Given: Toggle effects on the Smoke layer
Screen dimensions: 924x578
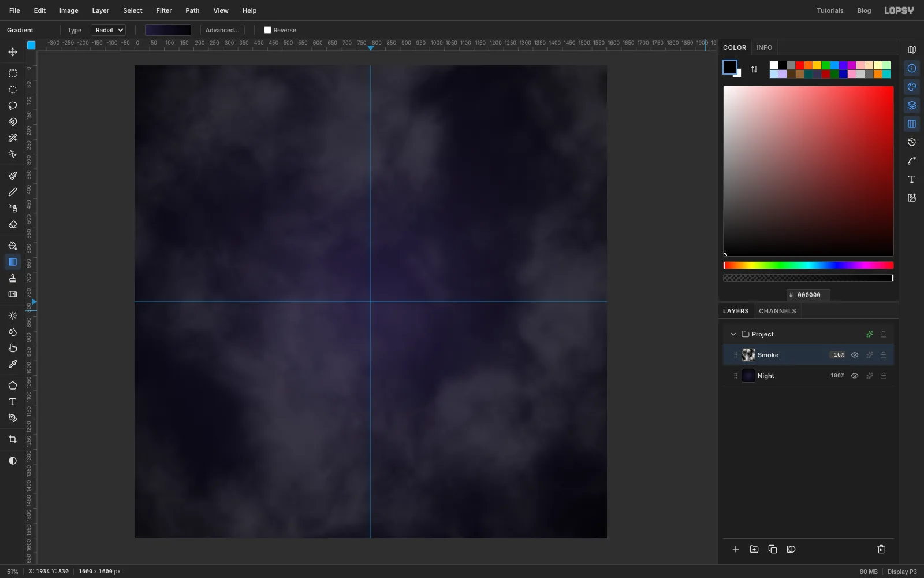Looking at the screenshot, I should [870, 355].
